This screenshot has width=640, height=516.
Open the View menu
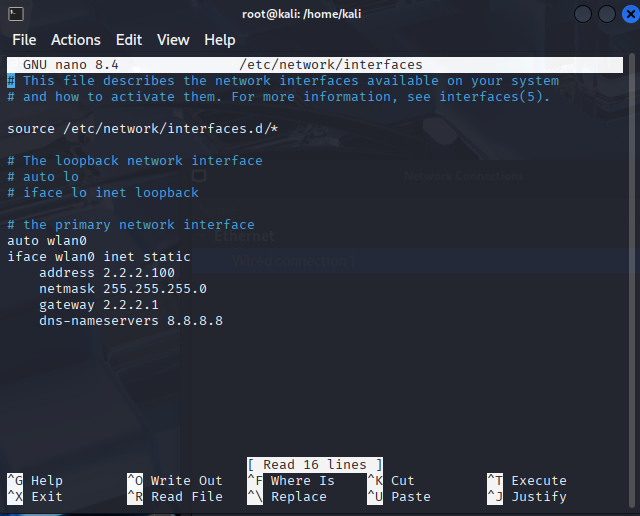(x=173, y=40)
